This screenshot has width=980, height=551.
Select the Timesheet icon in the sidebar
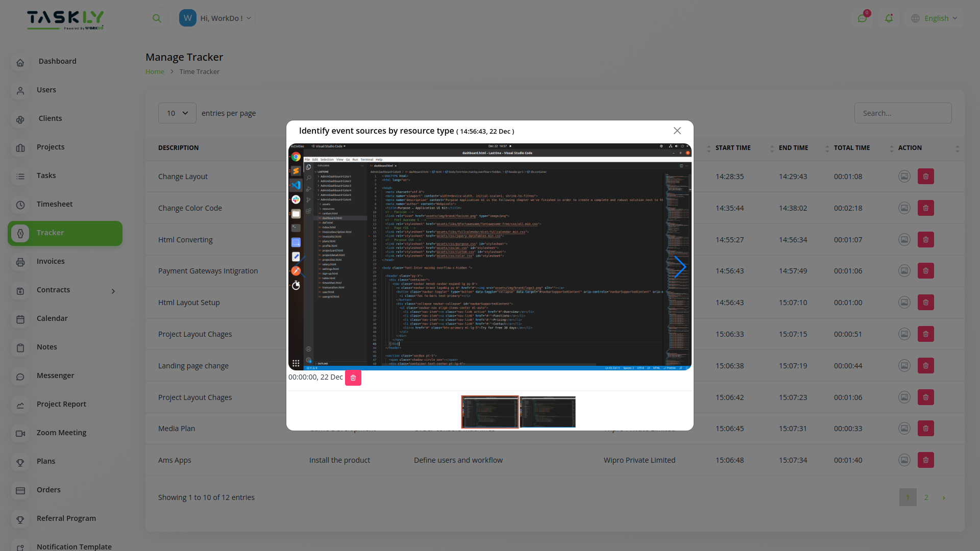[20, 205]
